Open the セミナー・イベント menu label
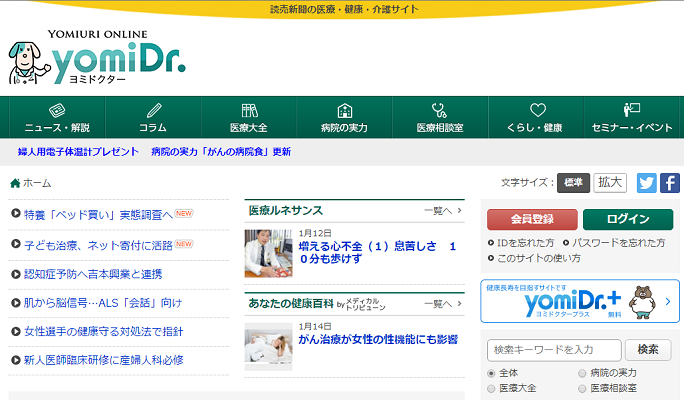The width and height of the screenshot is (684, 400). tap(632, 128)
